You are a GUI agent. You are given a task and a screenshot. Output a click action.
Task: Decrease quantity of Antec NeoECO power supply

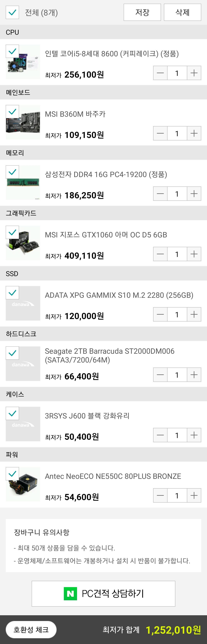point(160,496)
